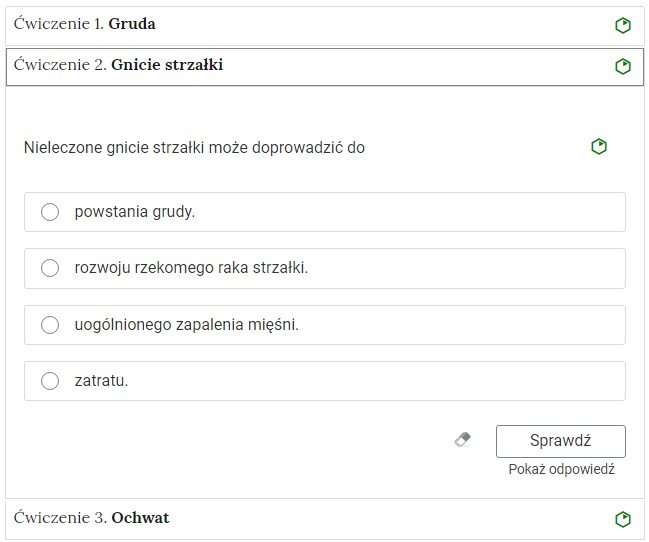The height and width of the screenshot is (542, 649).
Task: Open the Pokaż odpowiedź link
Action: tap(561, 470)
